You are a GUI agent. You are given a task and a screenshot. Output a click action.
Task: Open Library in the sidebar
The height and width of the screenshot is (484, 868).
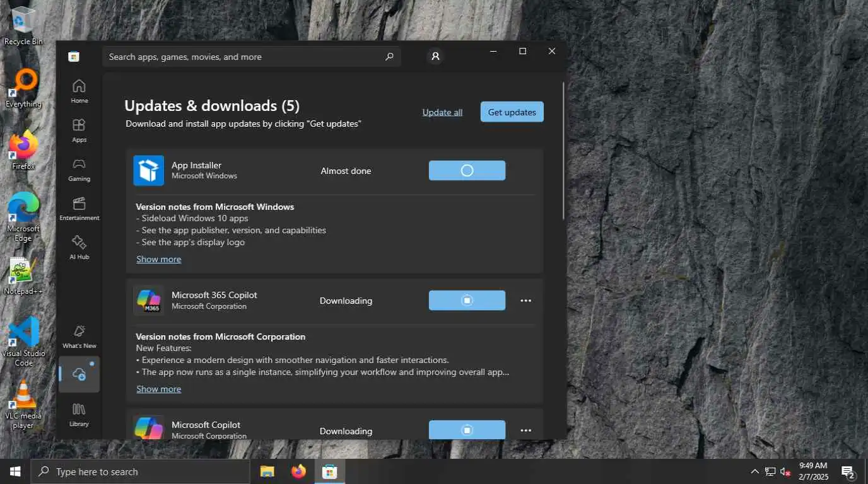pos(79,415)
